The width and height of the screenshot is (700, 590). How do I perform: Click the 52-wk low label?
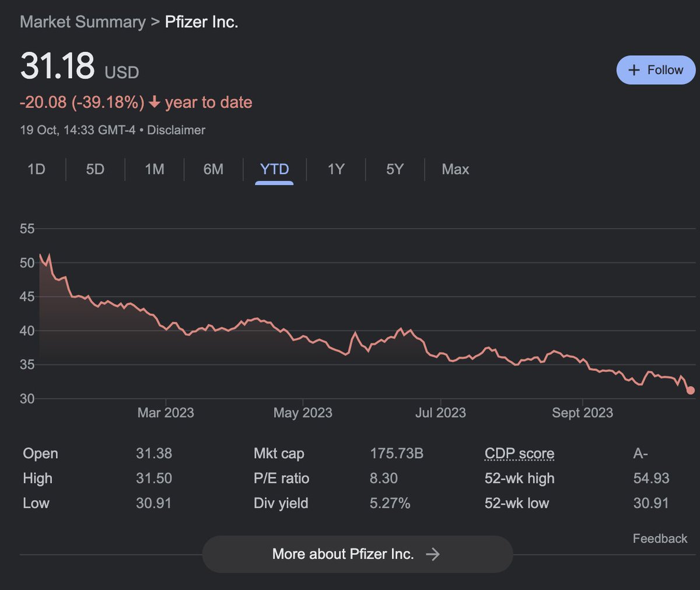click(517, 503)
